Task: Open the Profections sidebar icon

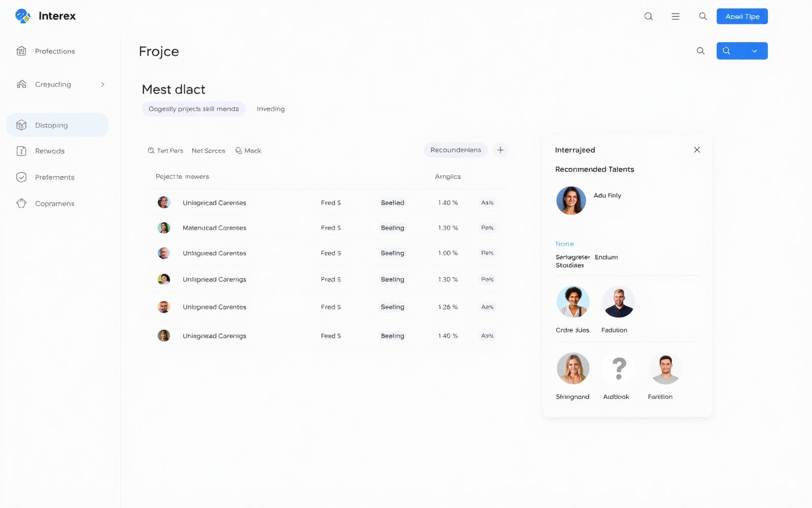Action: click(x=21, y=51)
